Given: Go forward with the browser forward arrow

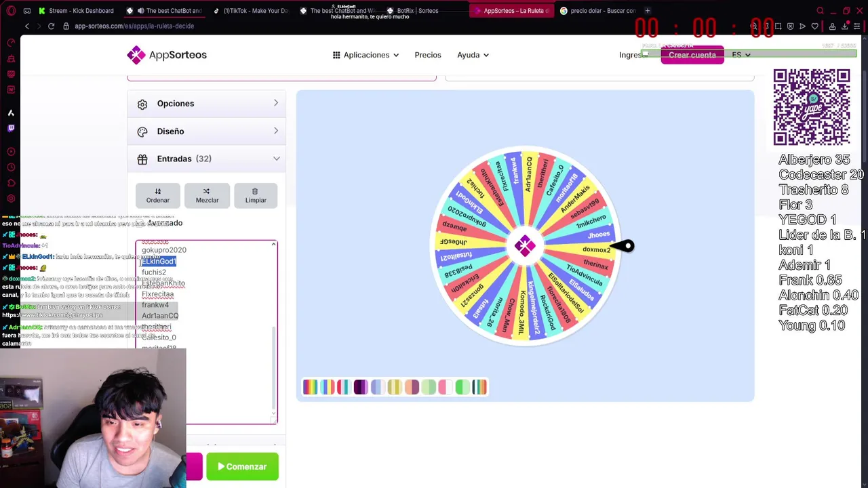Looking at the screenshot, I should (39, 26).
